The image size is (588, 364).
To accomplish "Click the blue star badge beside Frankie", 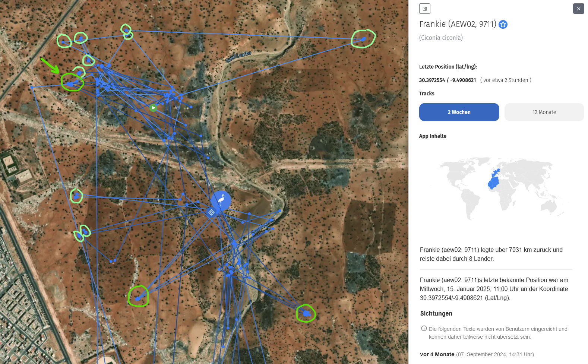I will tap(503, 25).
